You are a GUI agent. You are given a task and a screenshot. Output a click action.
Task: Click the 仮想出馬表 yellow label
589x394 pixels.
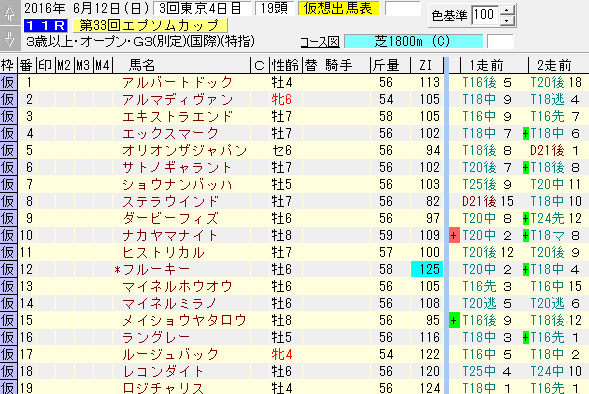(x=338, y=8)
